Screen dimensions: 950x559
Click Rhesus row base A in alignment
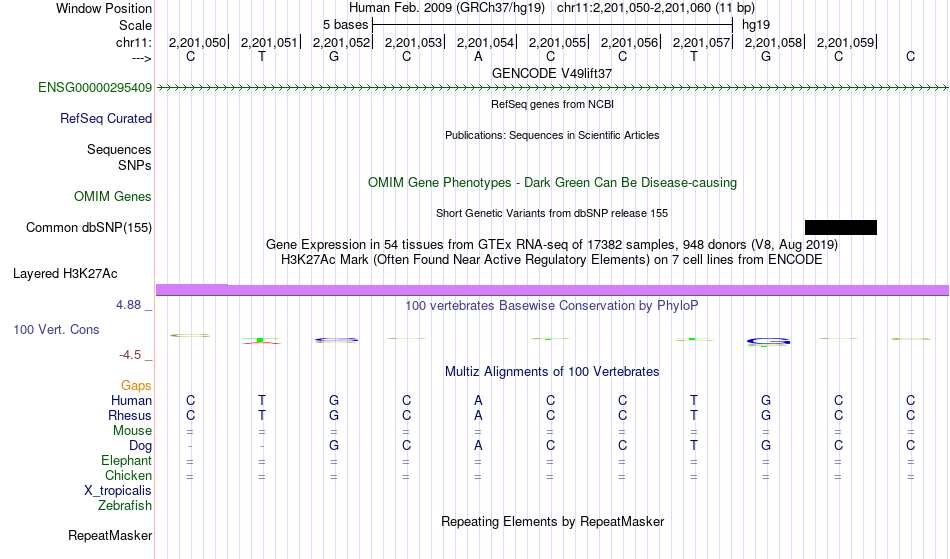(478, 415)
